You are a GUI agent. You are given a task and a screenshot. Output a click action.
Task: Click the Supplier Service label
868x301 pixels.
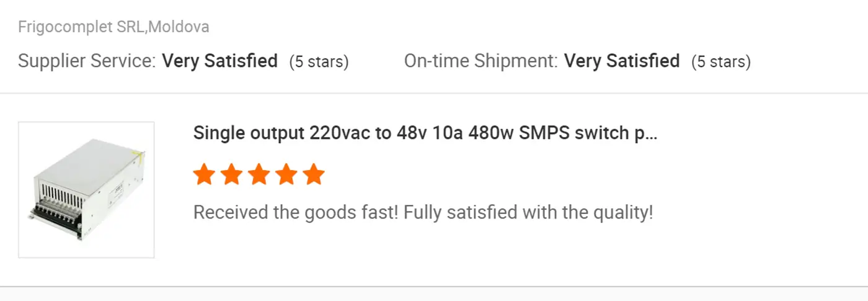click(87, 61)
